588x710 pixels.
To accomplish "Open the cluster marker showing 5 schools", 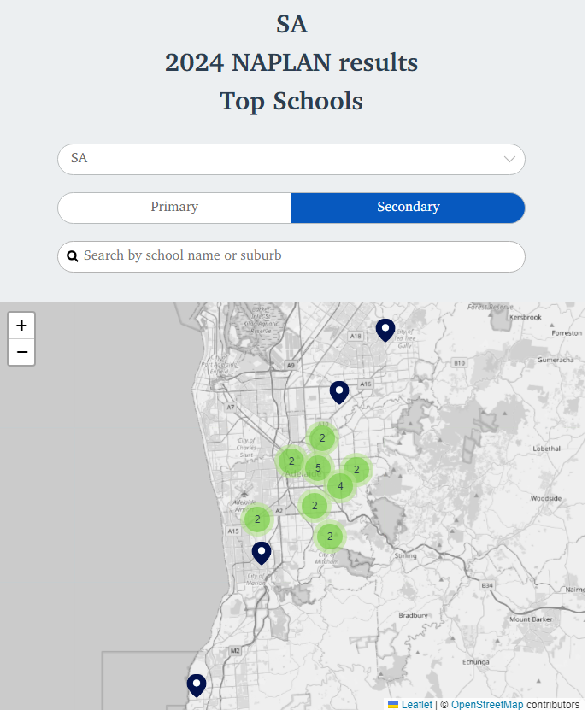I will (x=318, y=467).
